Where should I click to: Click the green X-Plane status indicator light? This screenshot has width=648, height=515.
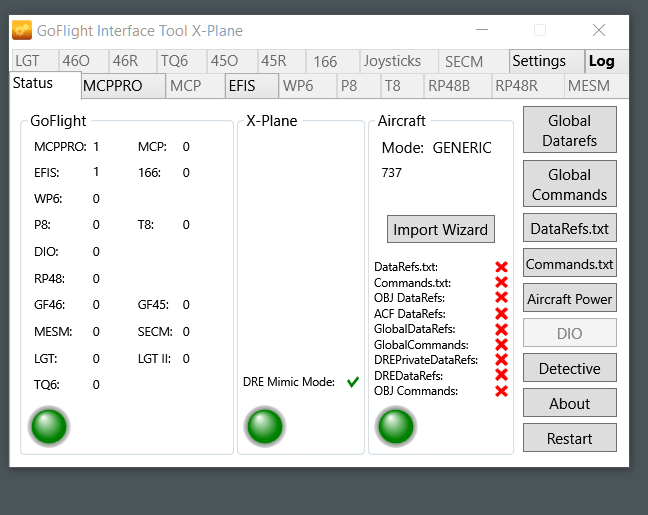[265, 426]
